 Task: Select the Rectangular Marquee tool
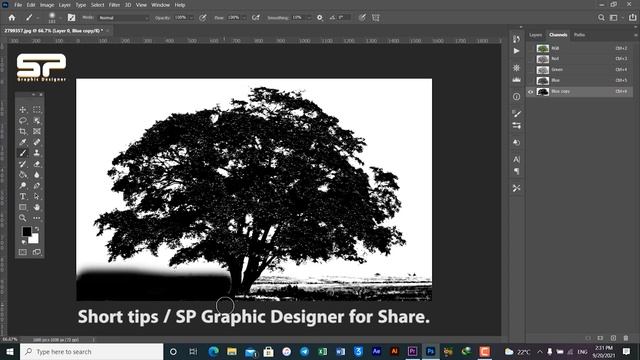pos(37,110)
